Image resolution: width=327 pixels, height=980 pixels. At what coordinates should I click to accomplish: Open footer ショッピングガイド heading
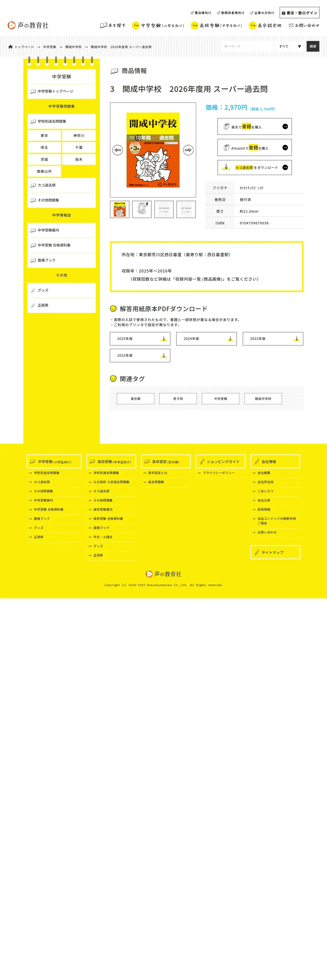click(x=220, y=462)
